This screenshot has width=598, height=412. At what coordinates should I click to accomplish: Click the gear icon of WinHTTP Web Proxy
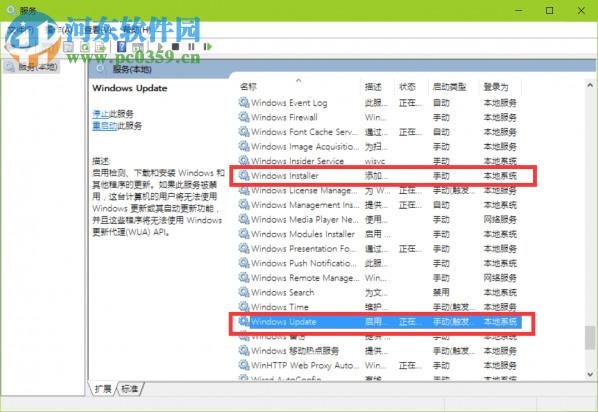pyautogui.click(x=244, y=365)
